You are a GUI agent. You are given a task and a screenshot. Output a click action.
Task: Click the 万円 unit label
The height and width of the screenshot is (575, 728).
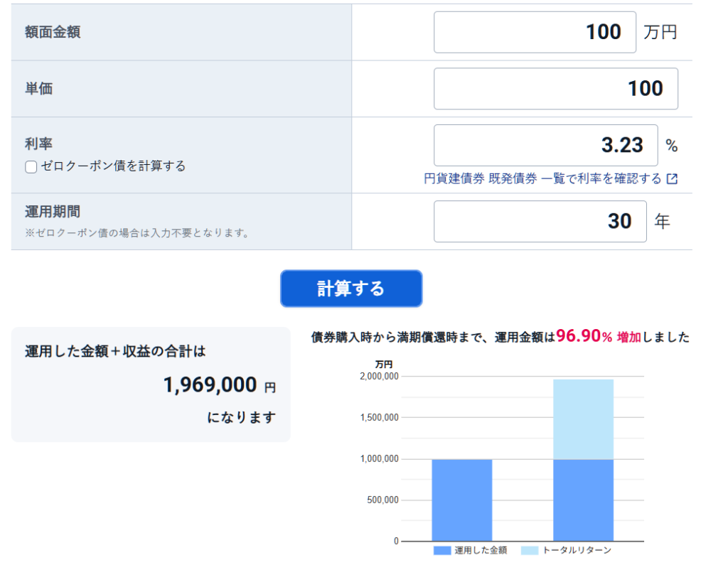[660, 33]
